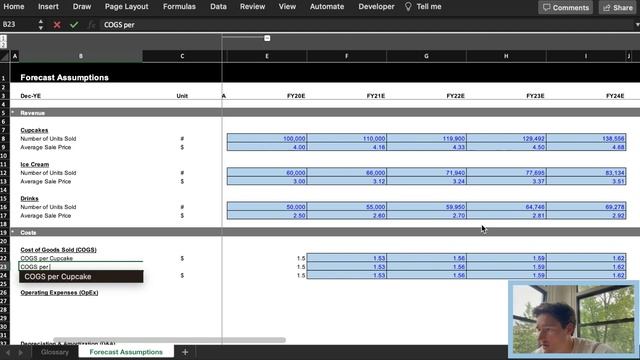Open the Comments panel
Screen dimensions: 640x360
point(565,7)
